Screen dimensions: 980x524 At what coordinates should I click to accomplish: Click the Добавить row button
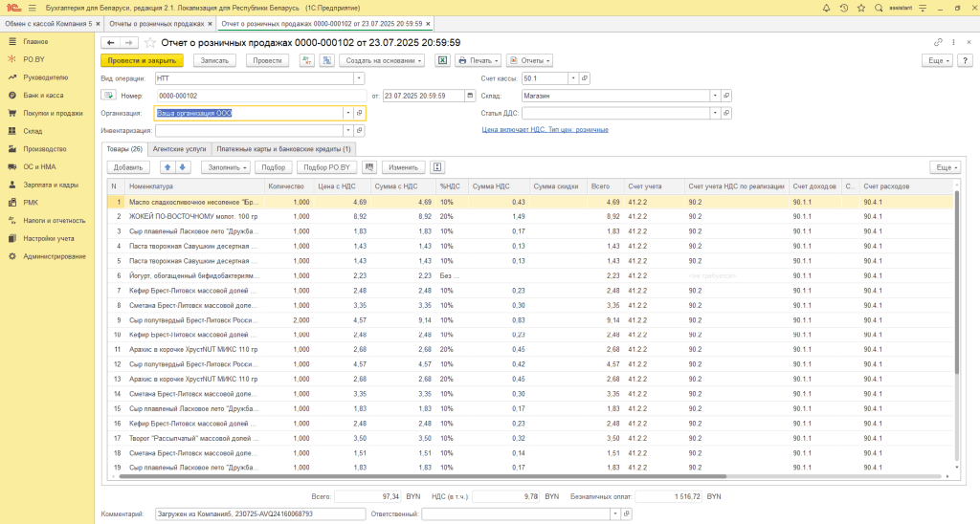point(128,167)
